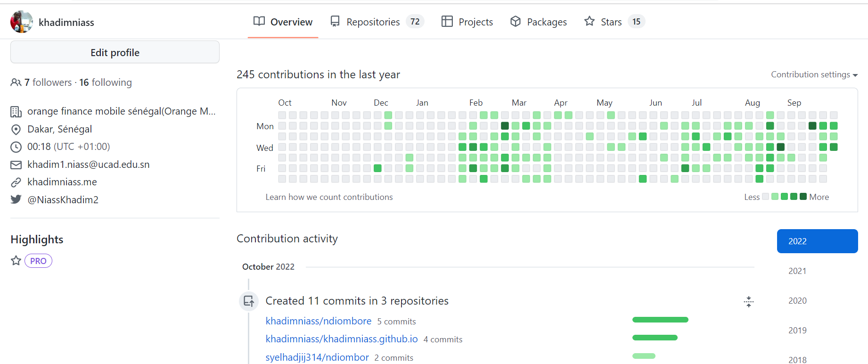
Task: Click the repository push icon in activity timeline
Action: (x=249, y=301)
